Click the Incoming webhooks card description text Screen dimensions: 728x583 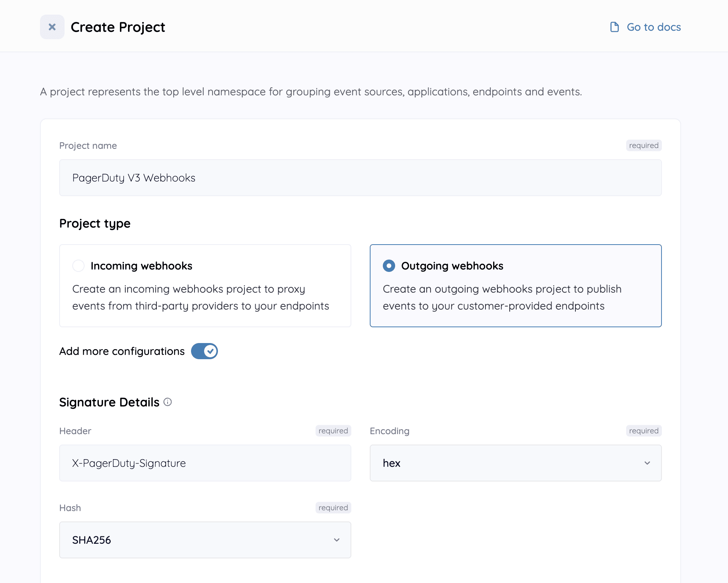tap(200, 297)
